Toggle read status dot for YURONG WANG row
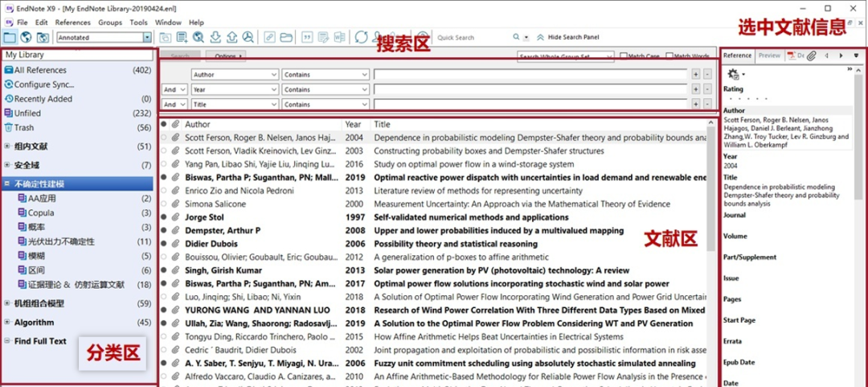The height and width of the screenshot is (387, 868). (x=164, y=311)
